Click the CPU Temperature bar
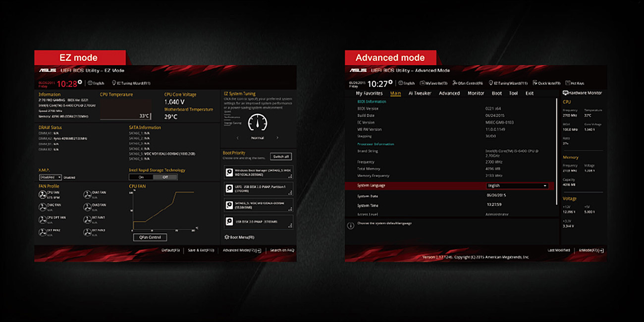This screenshot has width=644, height=322. tap(126, 109)
